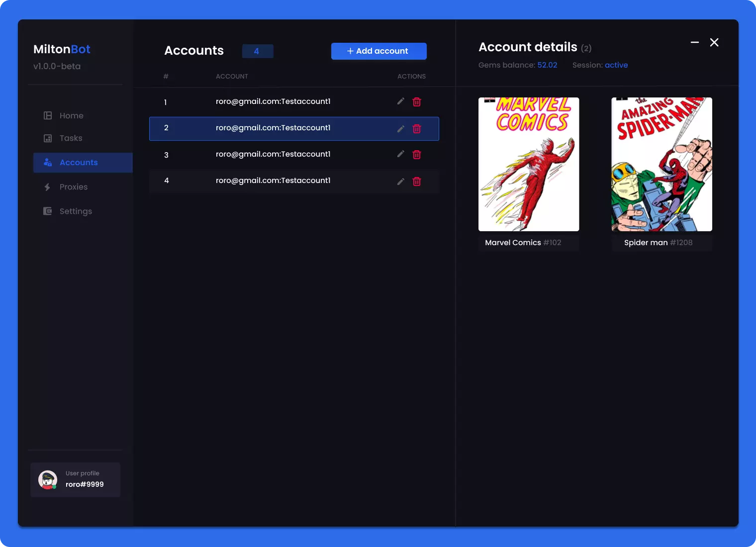Select the Tasks sidebar icon

click(47, 138)
